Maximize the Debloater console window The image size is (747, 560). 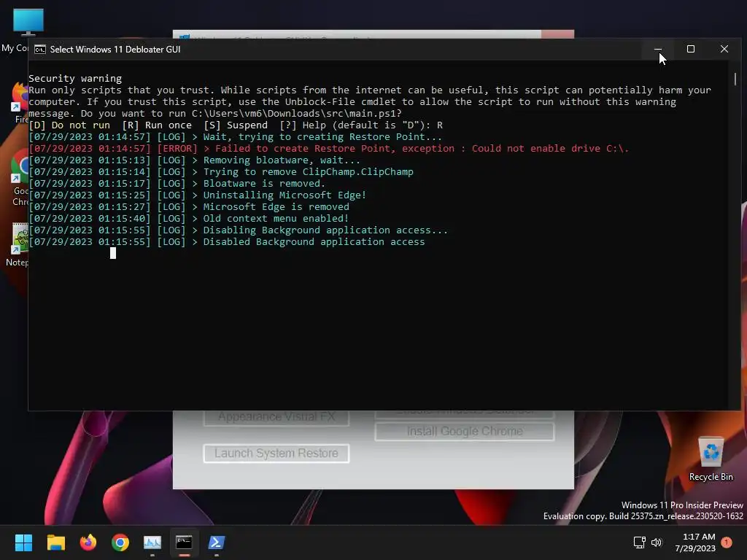(x=691, y=49)
